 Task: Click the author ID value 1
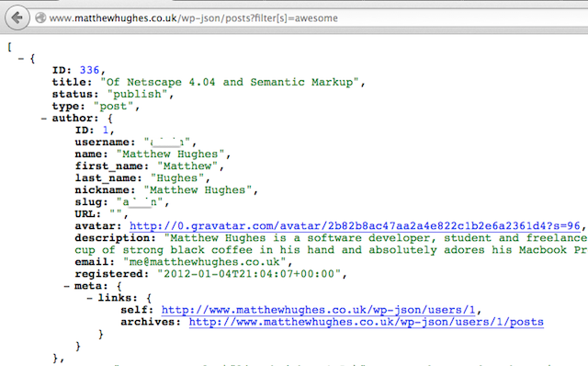coord(106,131)
